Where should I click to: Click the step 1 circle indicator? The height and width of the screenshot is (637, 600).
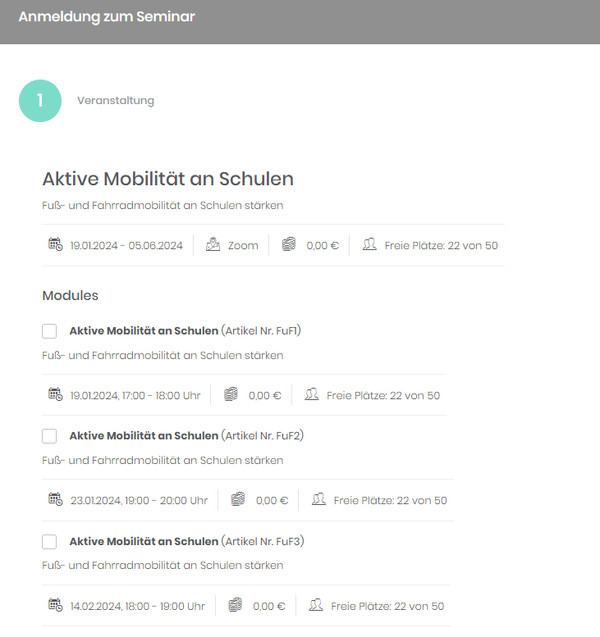40,101
